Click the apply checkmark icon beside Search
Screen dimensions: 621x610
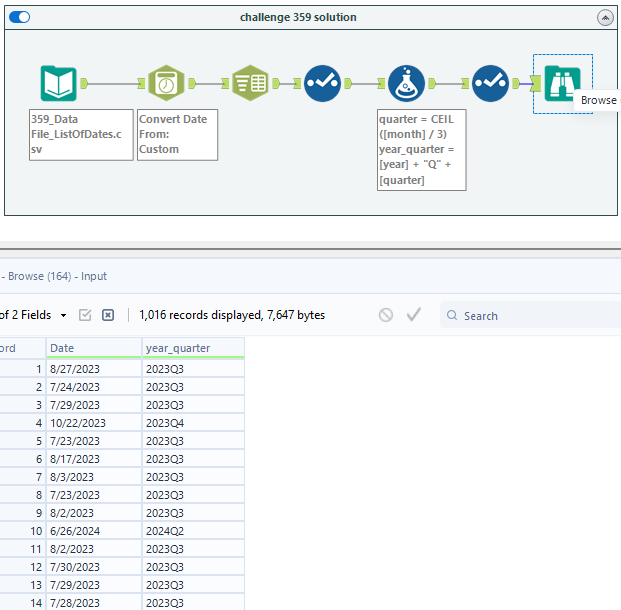pos(414,315)
